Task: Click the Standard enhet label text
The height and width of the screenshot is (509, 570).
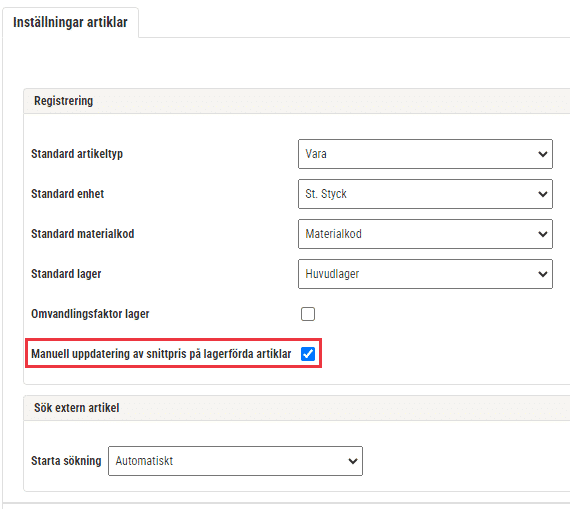Action: (68, 194)
